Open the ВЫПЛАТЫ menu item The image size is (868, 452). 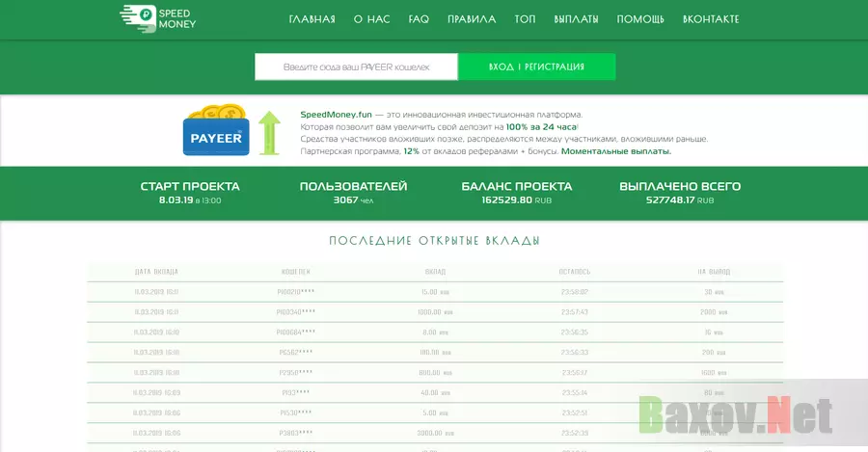[x=577, y=19]
